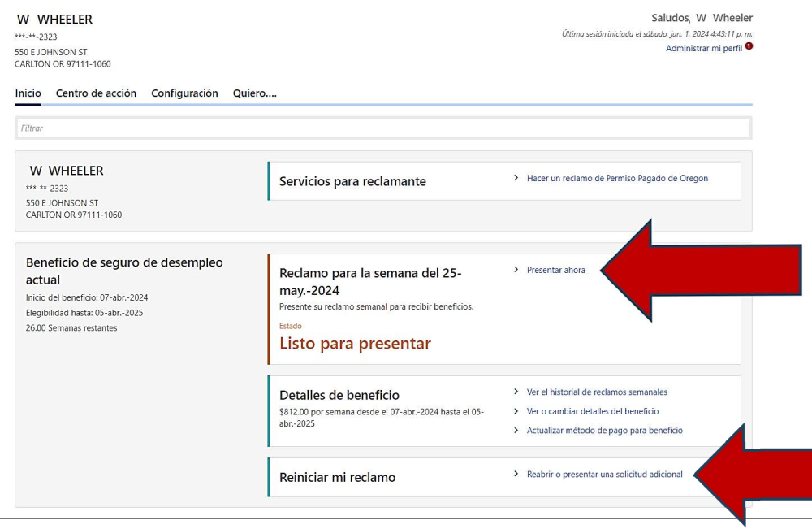Click the chevron before Actualizar método de pago
Image resolution: width=812 pixels, height=529 pixels.
(516, 430)
